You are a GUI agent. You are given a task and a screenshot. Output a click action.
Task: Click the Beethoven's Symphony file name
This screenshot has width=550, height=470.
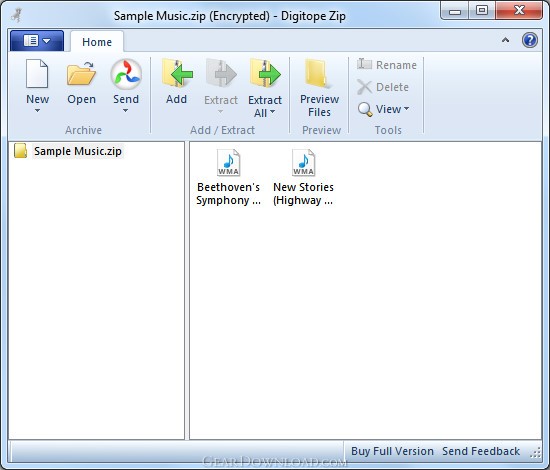(228, 194)
